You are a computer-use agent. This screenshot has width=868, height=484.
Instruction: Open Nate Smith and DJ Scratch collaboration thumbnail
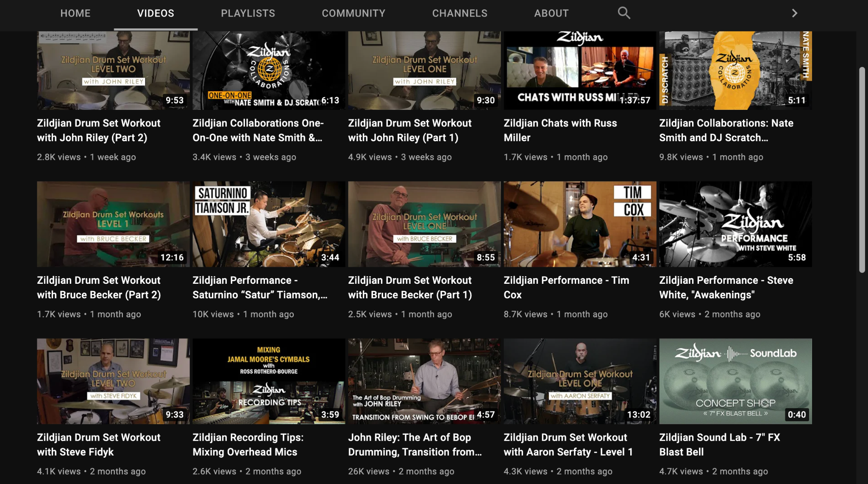point(735,70)
